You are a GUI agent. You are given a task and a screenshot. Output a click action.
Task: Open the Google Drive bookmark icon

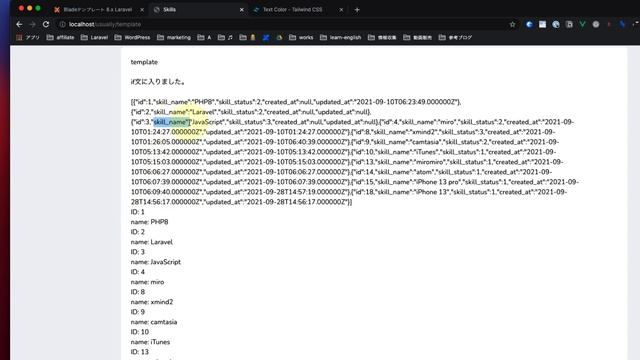[x=279, y=38]
